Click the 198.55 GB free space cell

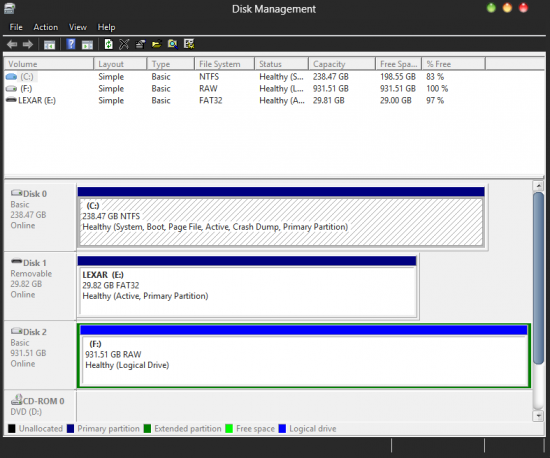tap(398, 76)
